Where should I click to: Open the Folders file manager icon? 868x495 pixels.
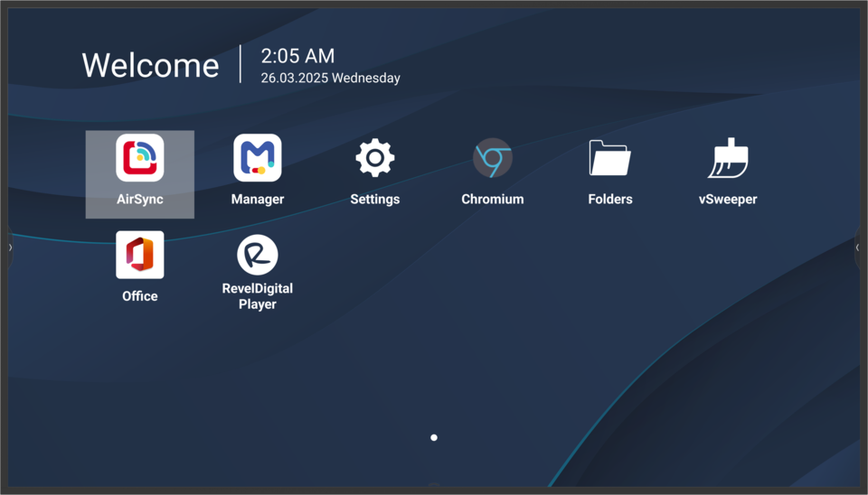pyautogui.click(x=610, y=159)
